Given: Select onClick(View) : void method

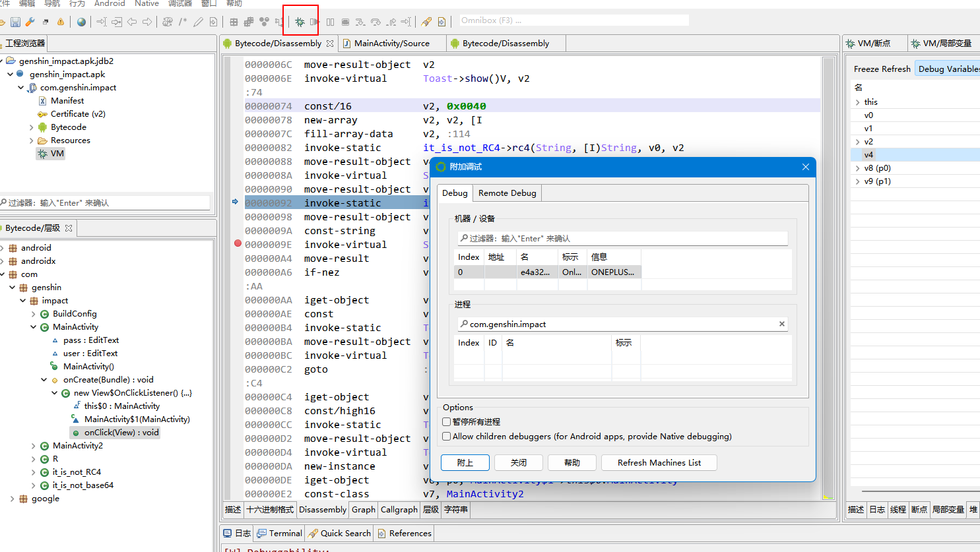Looking at the screenshot, I should point(115,433).
